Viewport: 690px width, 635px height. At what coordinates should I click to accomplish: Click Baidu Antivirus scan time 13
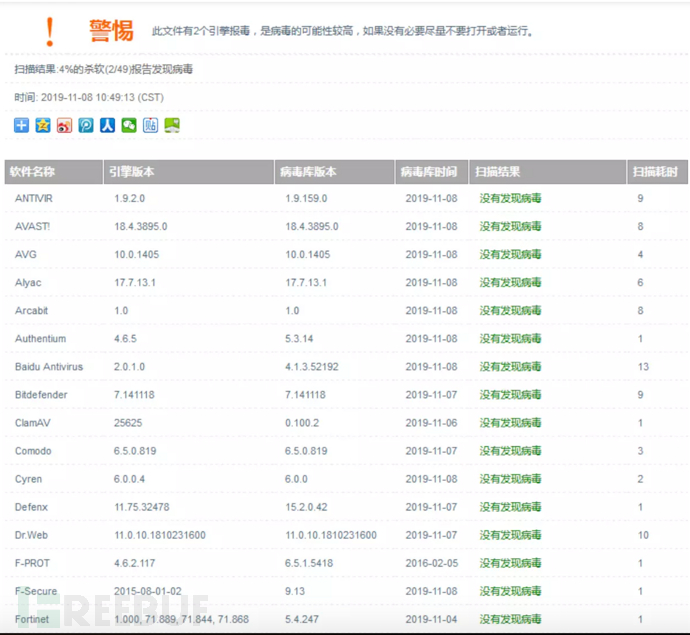643,367
